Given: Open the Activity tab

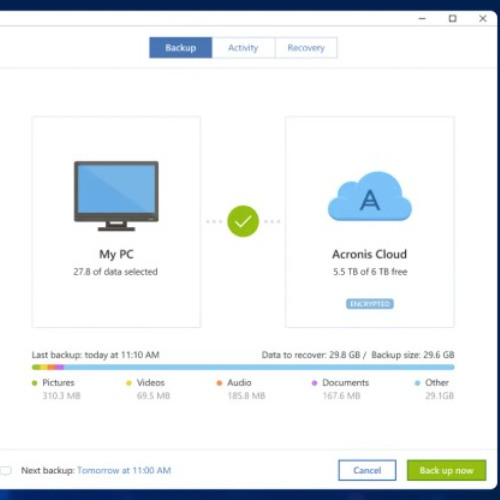Looking at the screenshot, I should (x=243, y=48).
